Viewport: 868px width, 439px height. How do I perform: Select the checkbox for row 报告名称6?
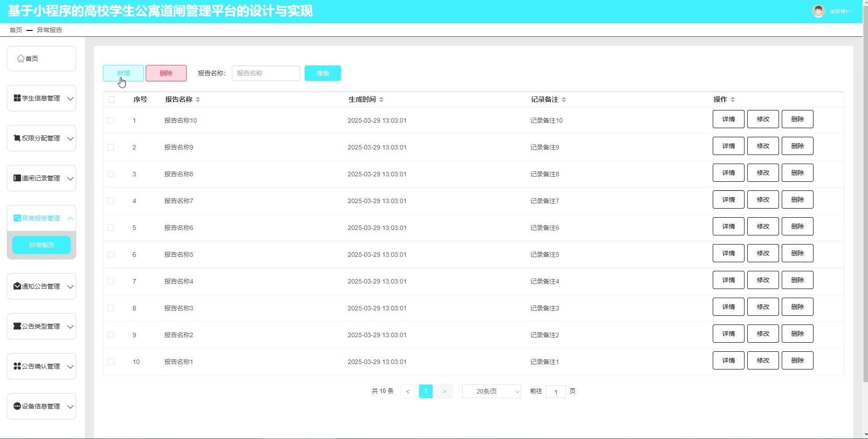(x=111, y=228)
